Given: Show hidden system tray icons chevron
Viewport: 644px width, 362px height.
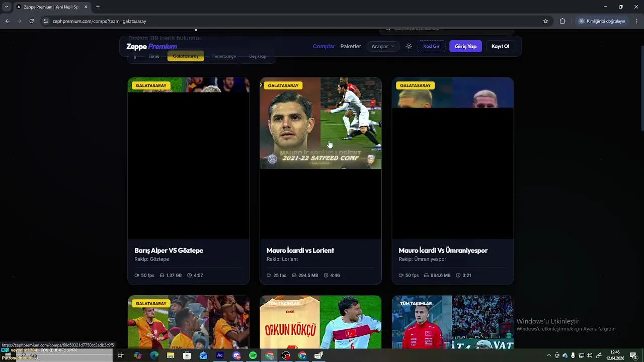Looking at the screenshot, I should 549,355.
